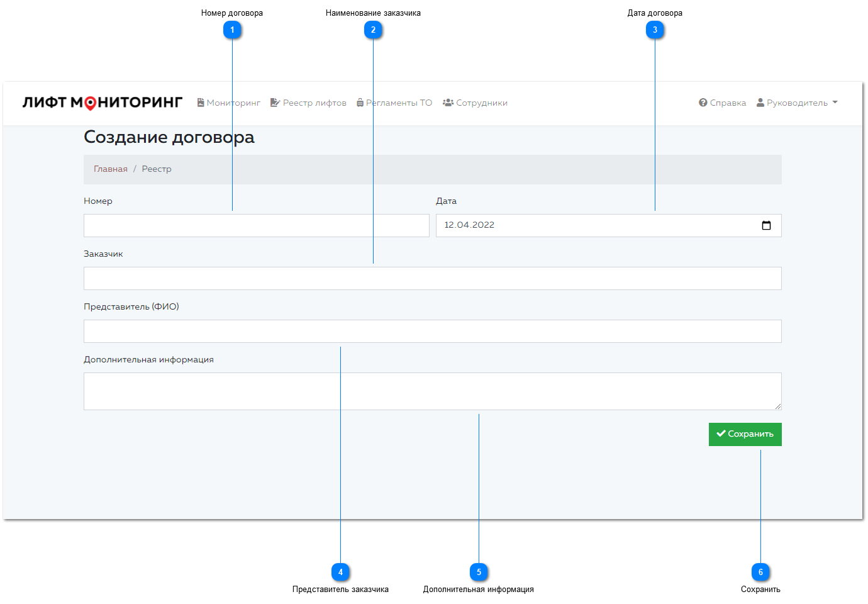
Task: Focus the Номер input field
Action: click(257, 225)
